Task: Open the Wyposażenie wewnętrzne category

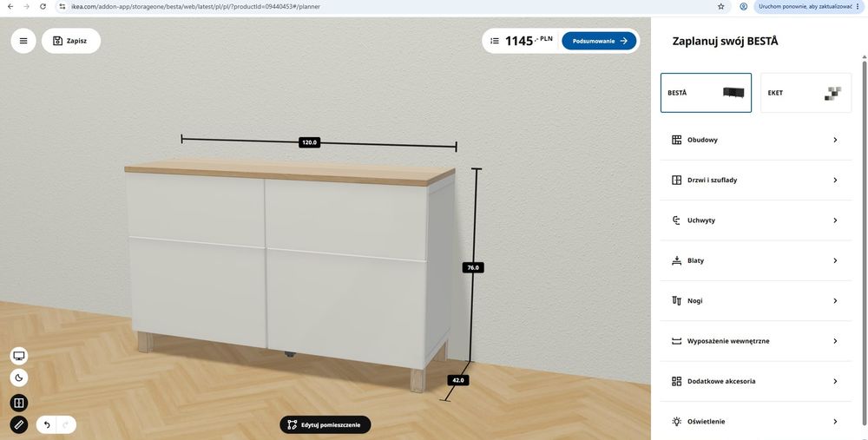Action: point(756,341)
